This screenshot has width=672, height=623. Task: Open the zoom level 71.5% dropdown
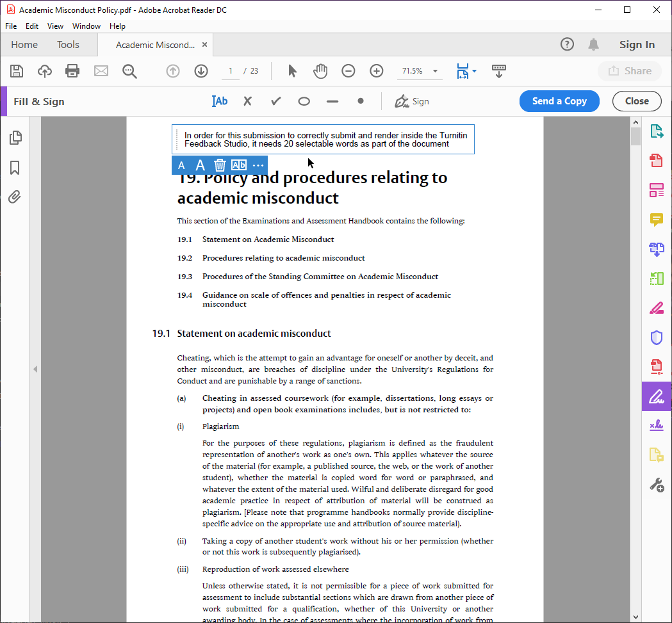pos(419,70)
